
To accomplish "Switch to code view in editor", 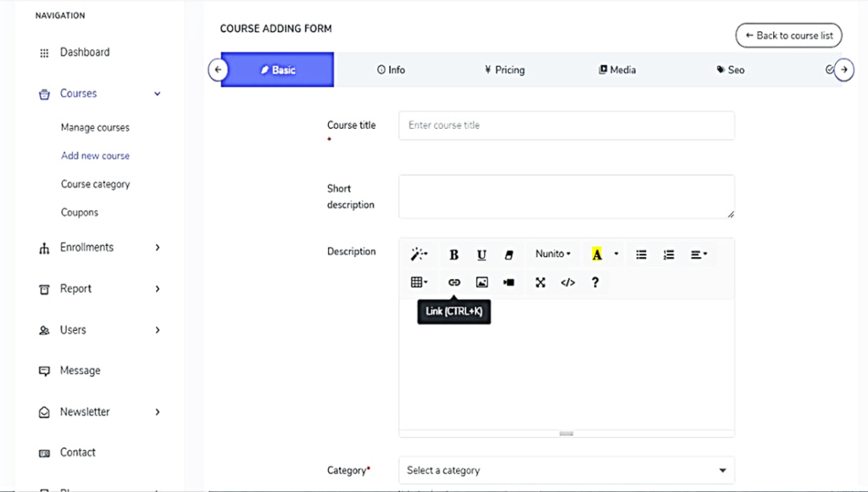I will (567, 282).
